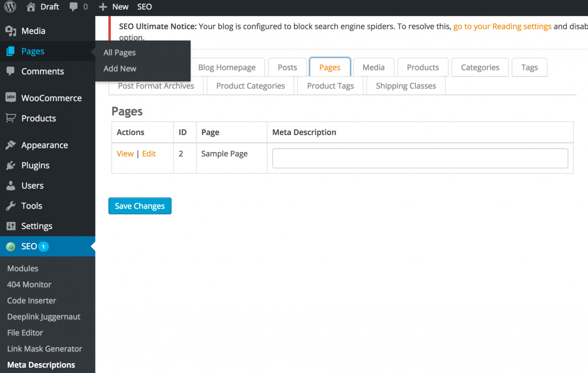Open the Shipping Classes tab
588x373 pixels.
[405, 86]
